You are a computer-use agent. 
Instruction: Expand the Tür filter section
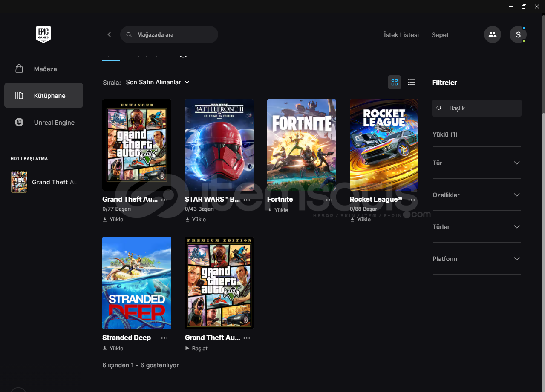tap(476, 163)
